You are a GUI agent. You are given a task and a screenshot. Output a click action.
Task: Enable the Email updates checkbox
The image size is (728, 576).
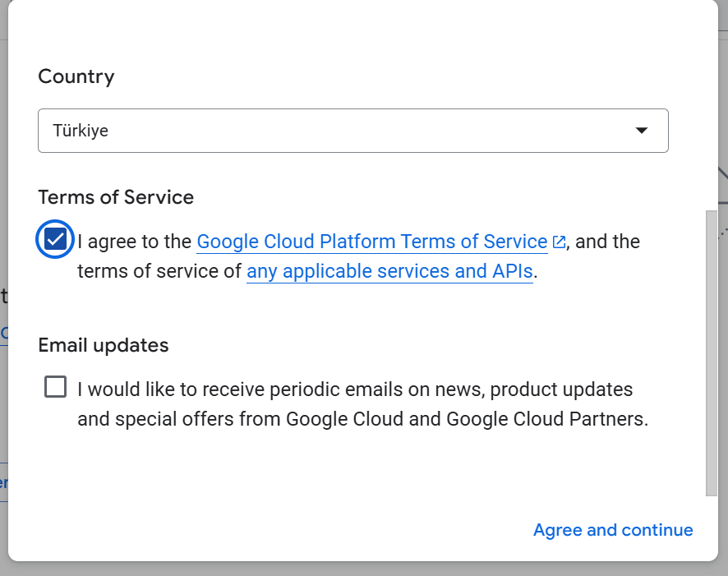[x=55, y=387]
